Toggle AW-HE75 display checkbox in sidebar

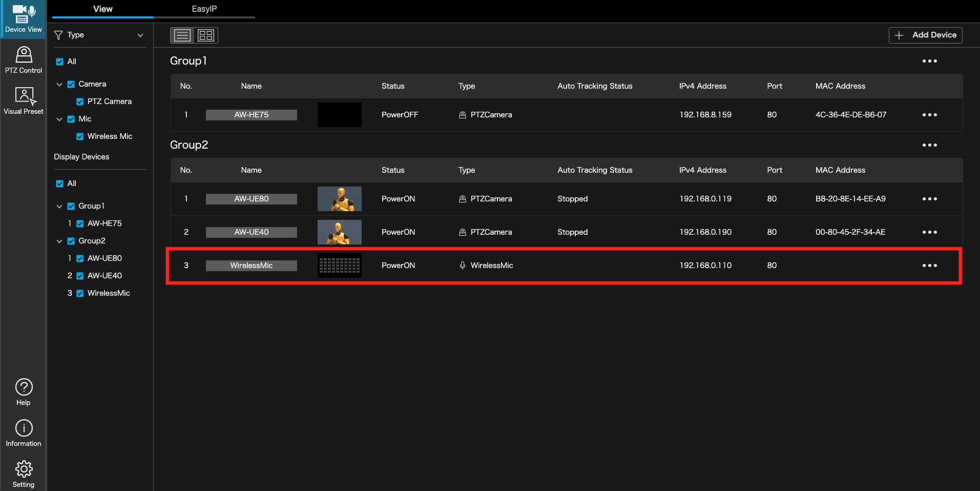(x=80, y=223)
